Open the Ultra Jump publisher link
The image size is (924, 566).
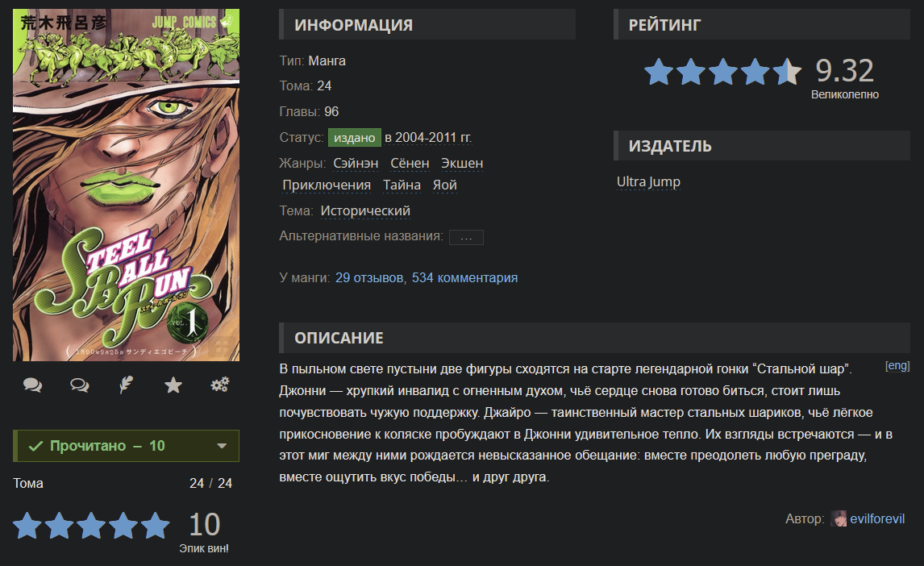tap(648, 182)
